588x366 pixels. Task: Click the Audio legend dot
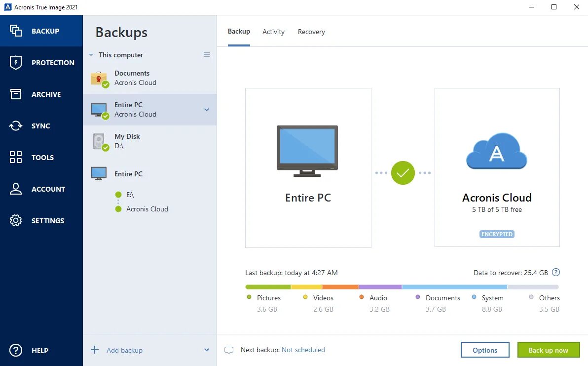(x=362, y=297)
